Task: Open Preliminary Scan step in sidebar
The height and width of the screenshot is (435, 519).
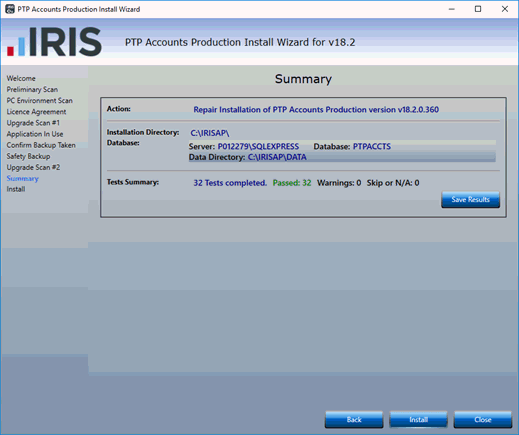Action: coord(32,89)
